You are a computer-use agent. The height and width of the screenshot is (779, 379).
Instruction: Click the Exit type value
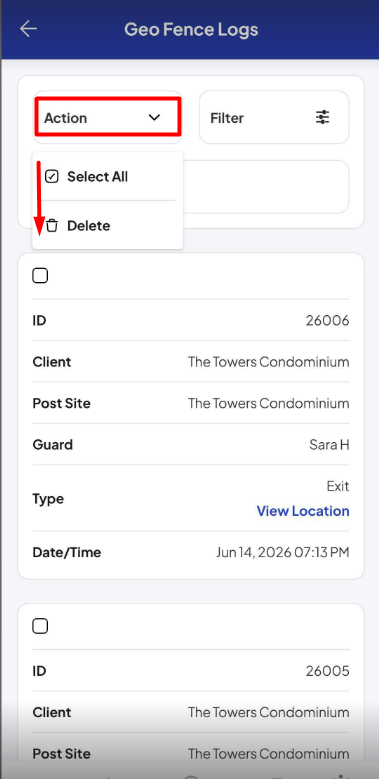(x=338, y=485)
